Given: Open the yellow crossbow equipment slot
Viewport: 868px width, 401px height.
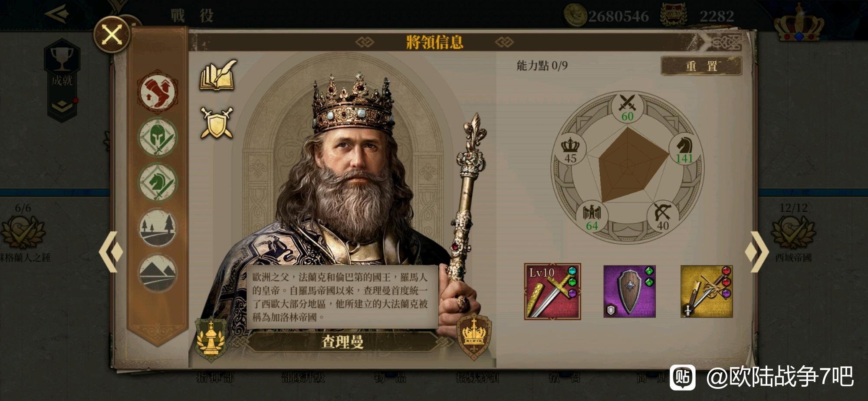Looking at the screenshot, I should point(707,292).
